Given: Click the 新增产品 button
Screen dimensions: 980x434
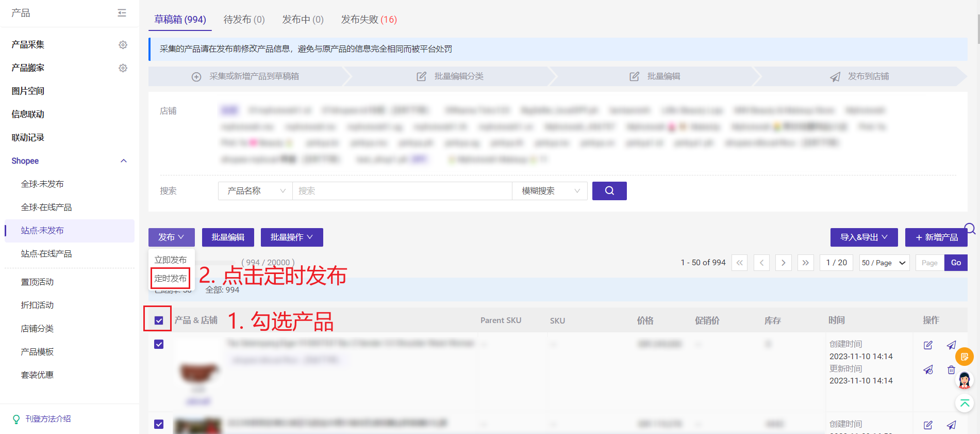Looking at the screenshot, I should pyautogui.click(x=936, y=237).
